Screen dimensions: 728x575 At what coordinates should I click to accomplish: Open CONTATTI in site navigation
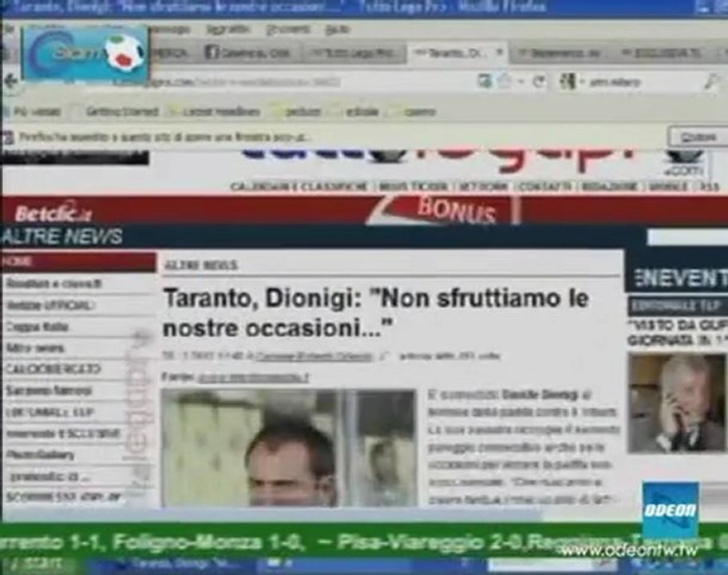pos(544,187)
